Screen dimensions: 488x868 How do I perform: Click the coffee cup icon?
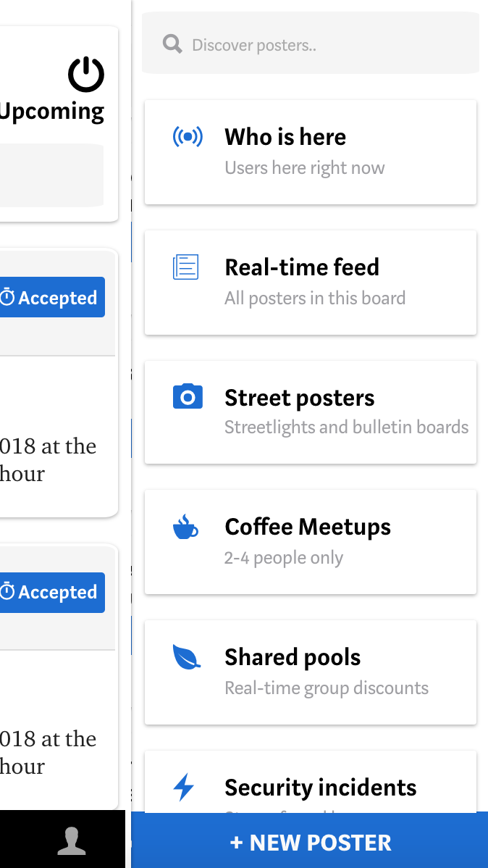[x=185, y=527]
